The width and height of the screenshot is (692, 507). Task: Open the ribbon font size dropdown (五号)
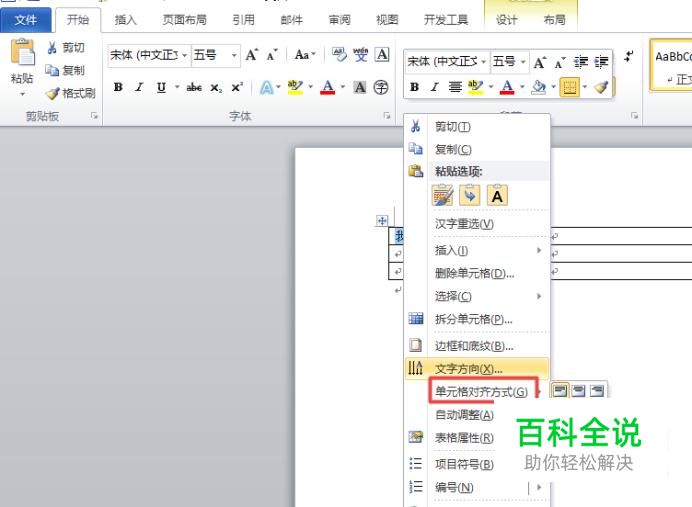tap(234, 55)
